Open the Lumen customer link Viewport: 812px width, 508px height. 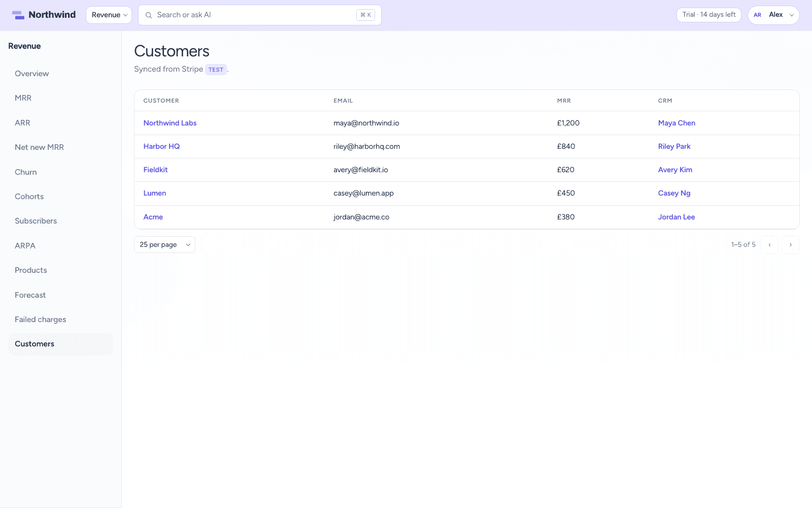point(155,193)
